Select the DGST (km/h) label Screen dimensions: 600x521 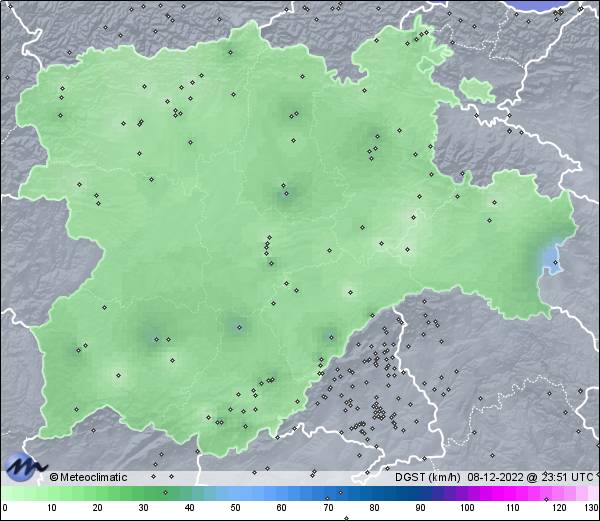tap(427, 477)
